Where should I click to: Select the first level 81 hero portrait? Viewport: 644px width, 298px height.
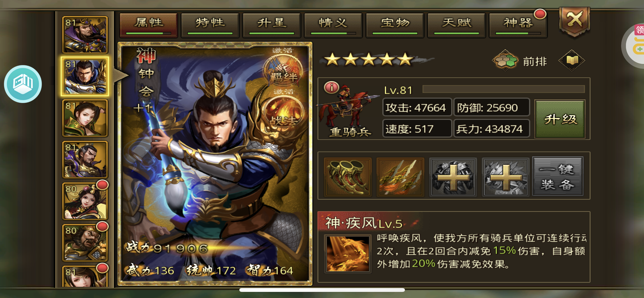point(85,35)
